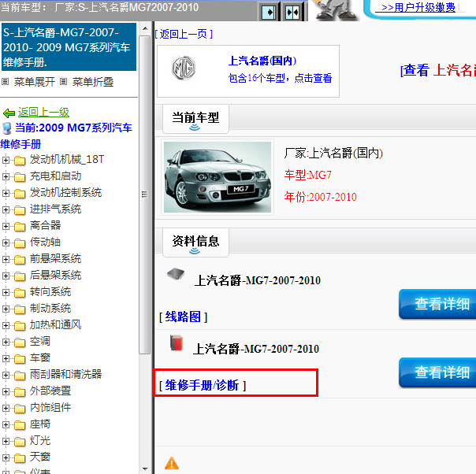Image resolution: width=476 pixels, height=474 pixels.
Task: Open the 线路图 link
Action: point(183,317)
